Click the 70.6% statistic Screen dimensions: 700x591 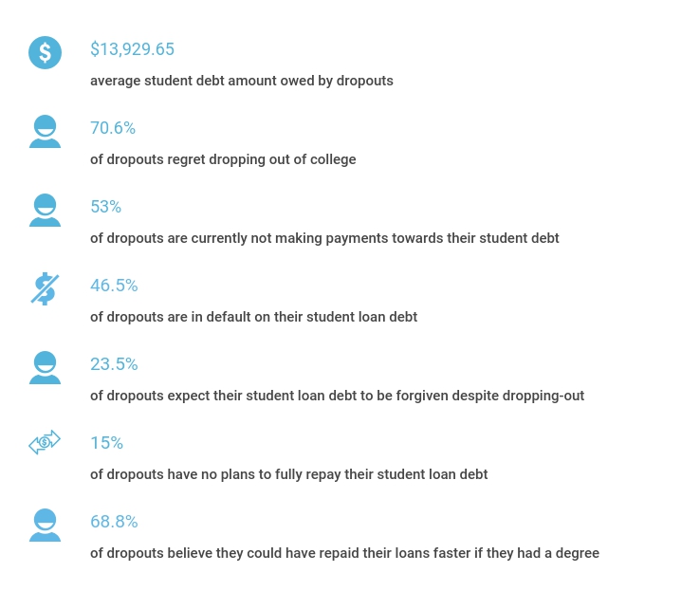pyautogui.click(x=113, y=128)
